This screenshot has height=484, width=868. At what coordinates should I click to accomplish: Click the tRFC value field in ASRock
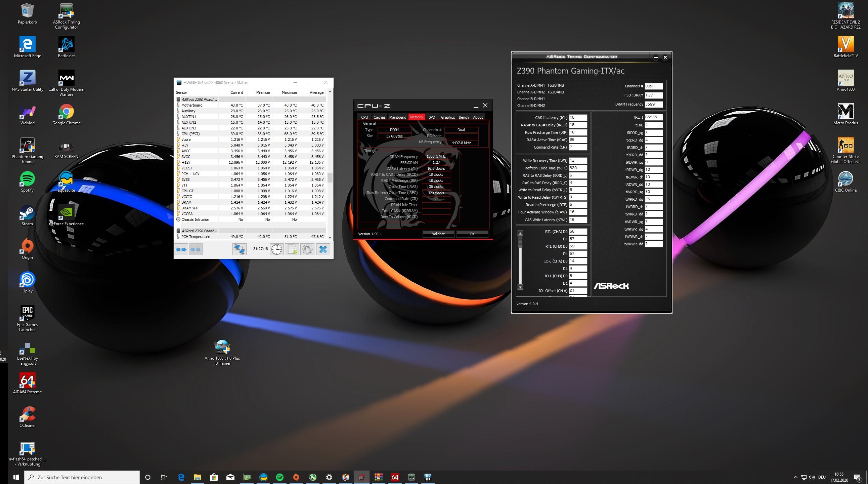point(578,168)
